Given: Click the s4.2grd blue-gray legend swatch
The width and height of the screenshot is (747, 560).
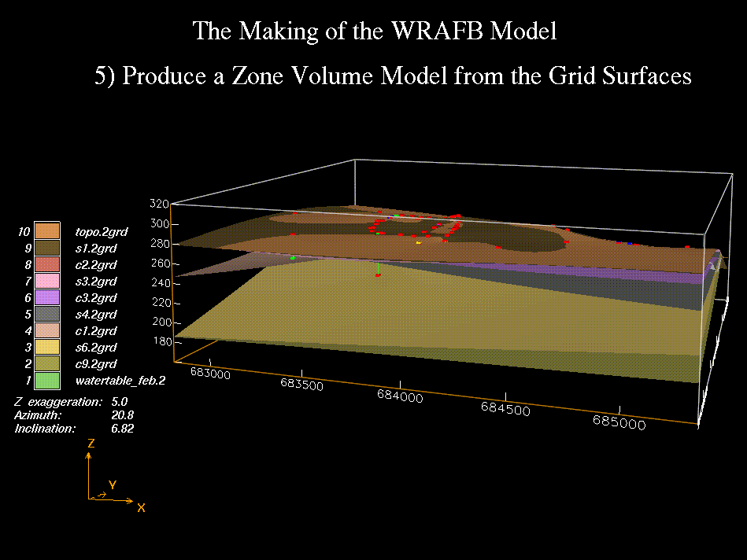Looking at the screenshot, I should [x=48, y=314].
